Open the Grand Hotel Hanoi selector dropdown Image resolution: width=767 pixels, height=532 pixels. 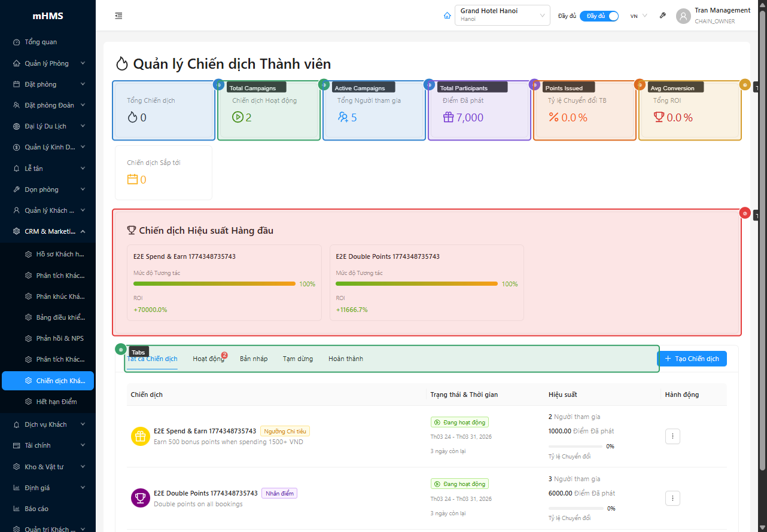(502, 16)
